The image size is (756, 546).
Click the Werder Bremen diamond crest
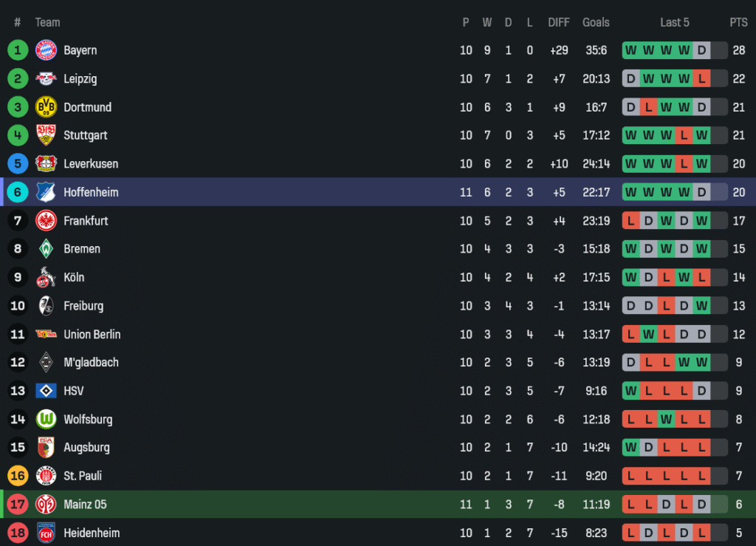coord(46,249)
